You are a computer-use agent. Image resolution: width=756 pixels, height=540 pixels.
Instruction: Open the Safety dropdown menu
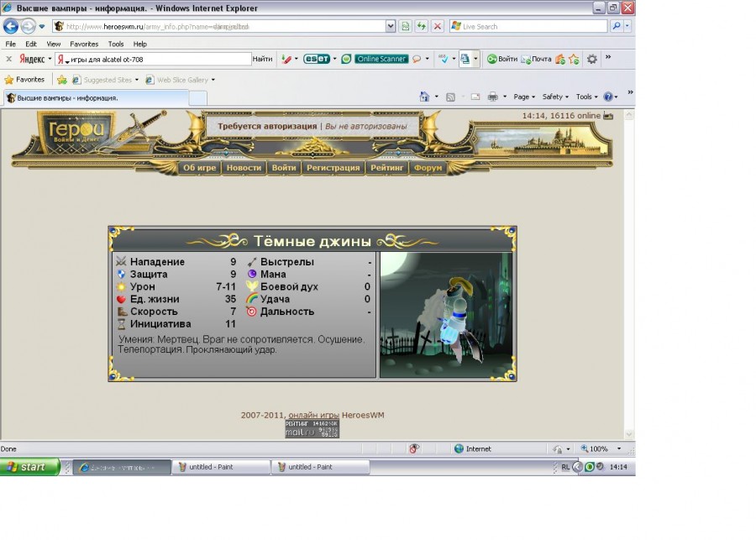coord(555,97)
